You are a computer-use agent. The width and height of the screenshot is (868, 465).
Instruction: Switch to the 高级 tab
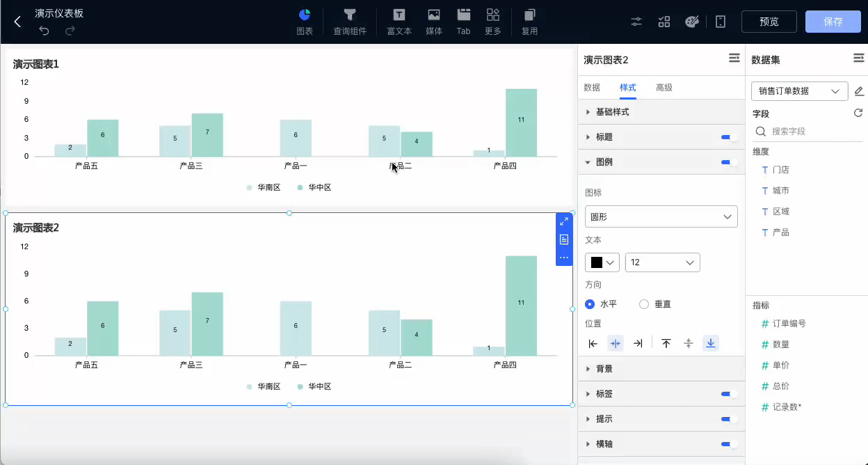pos(664,88)
